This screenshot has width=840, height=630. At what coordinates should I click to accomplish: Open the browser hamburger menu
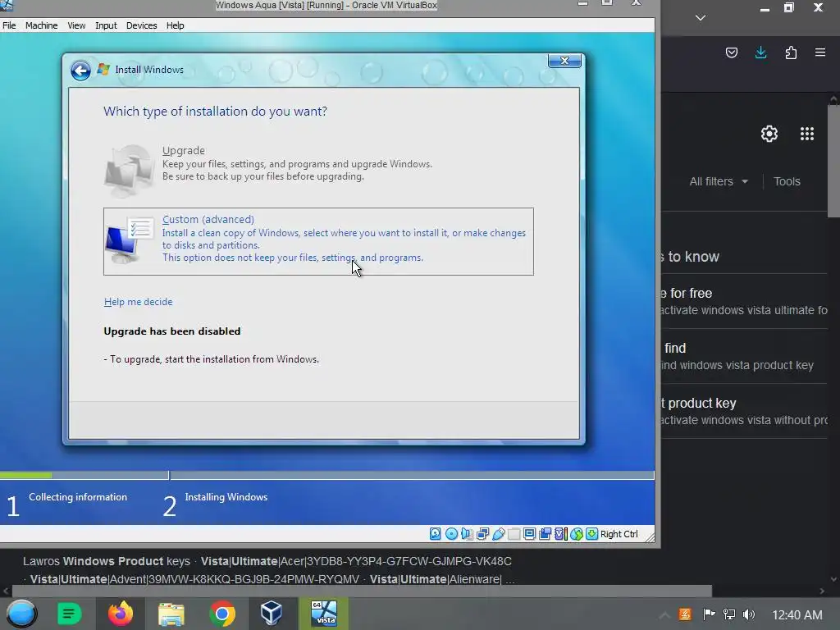[x=820, y=52]
